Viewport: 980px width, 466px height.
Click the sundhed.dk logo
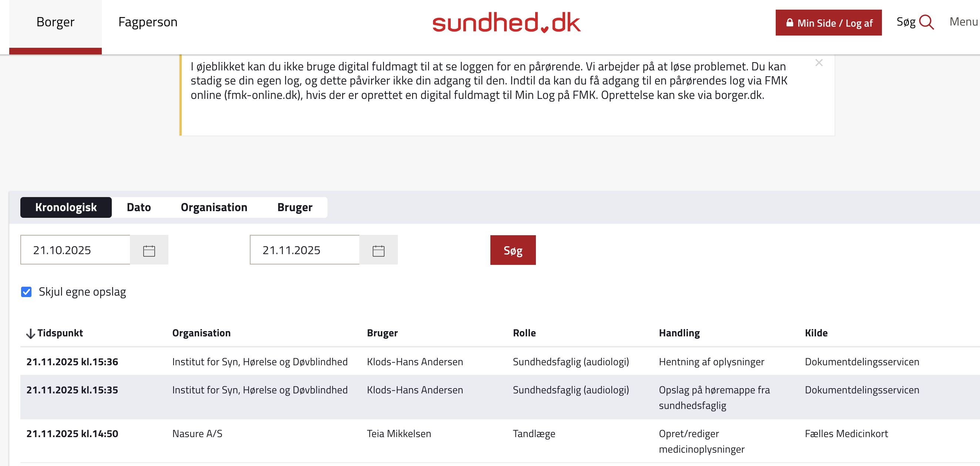(x=506, y=23)
